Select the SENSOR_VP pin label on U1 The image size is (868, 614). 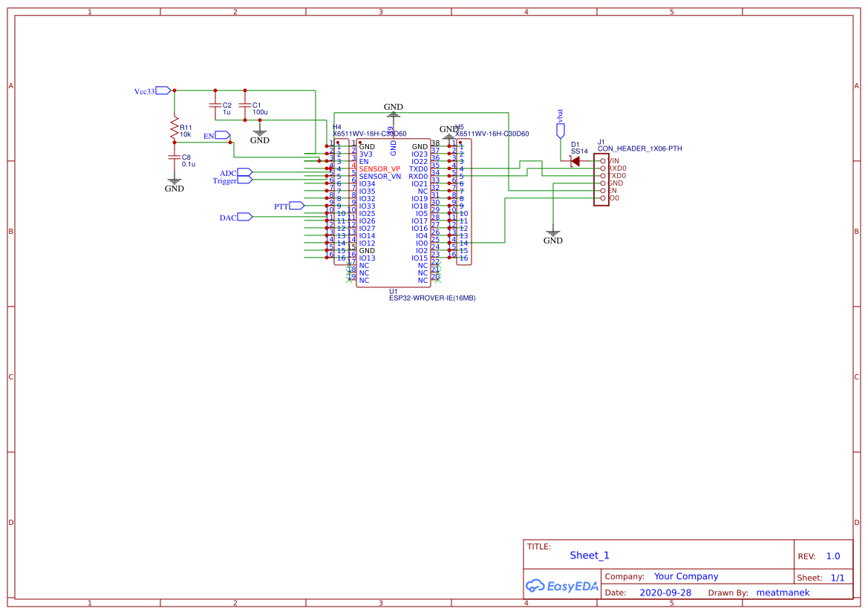[x=379, y=169]
